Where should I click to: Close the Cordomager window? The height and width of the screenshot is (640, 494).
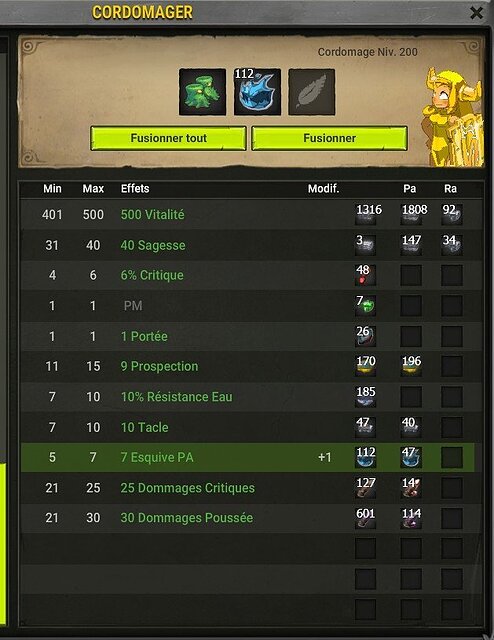(476, 13)
